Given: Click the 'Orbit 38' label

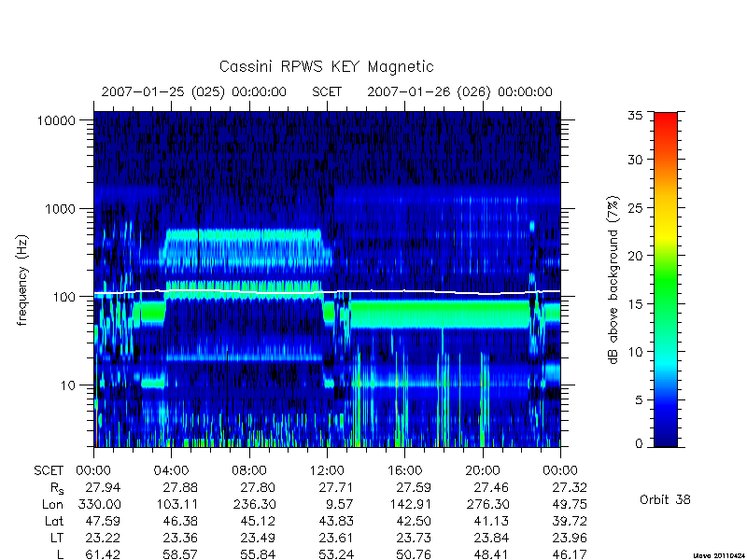Looking at the screenshot, I should [x=665, y=499].
